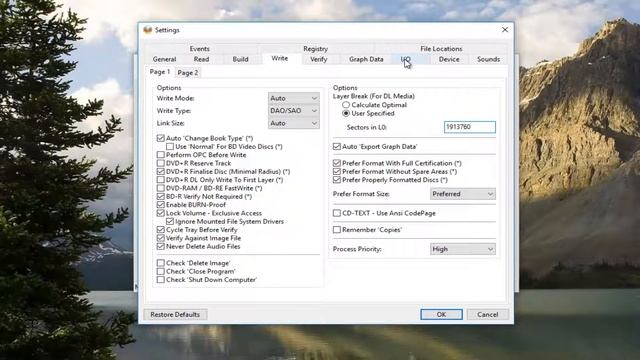The image size is (640, 360).
Task: Open the Graph Data tab
Action: point(366,59)
